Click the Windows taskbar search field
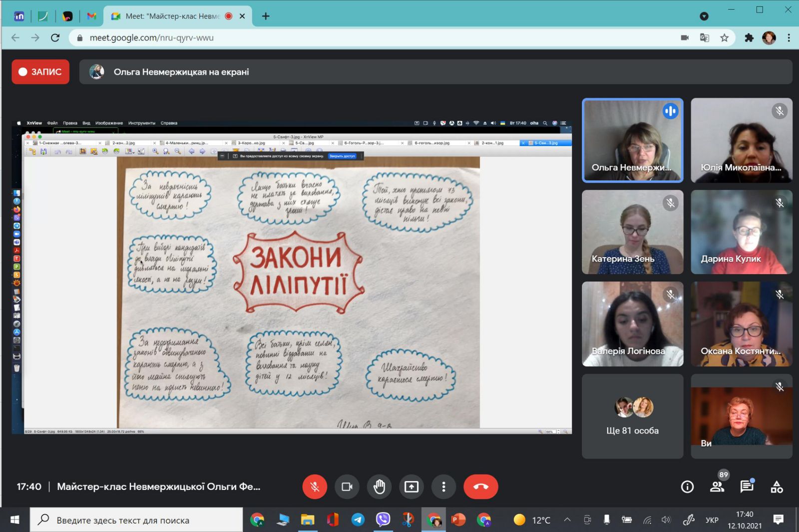This screenshot has width=799, height=532. tap(137, 520)
